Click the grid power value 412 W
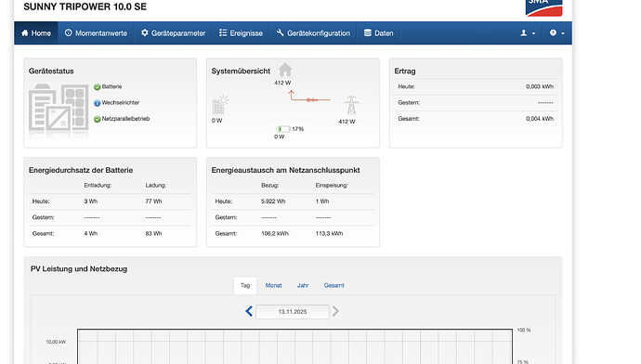The height and width of the screenshot is (364, 641). [347, 122]
